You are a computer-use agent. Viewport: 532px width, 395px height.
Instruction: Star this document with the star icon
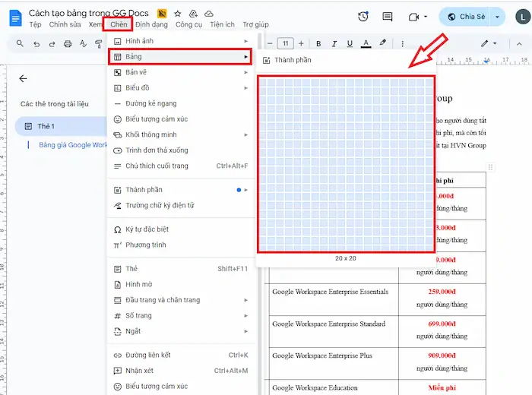click(x=178, y=14)
